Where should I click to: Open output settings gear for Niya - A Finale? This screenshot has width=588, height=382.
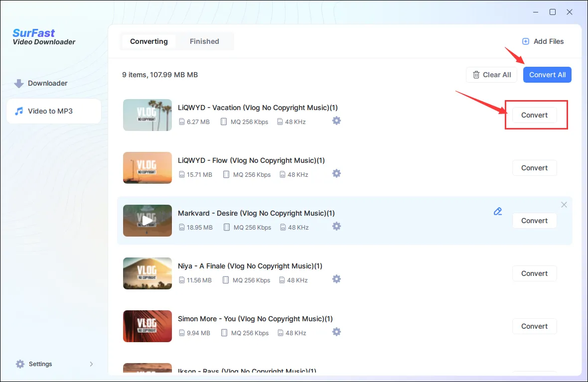[336, 279]
